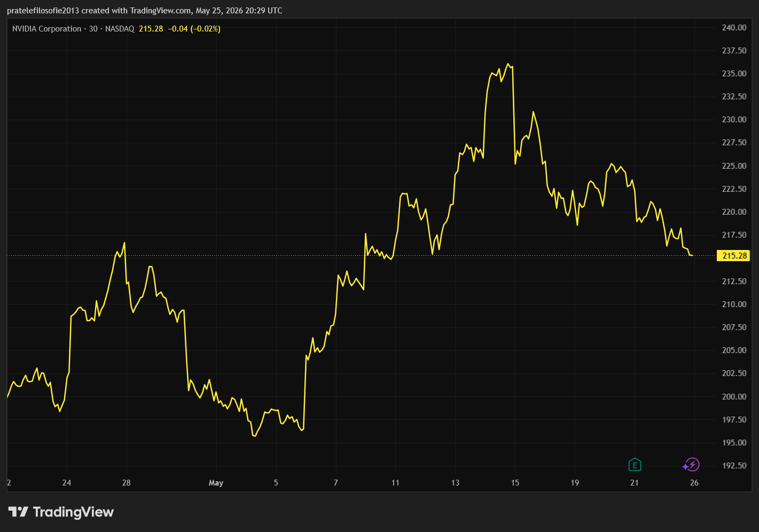Click the 220.00 price axis label
759x532 pixels.
tap(734, 212)
